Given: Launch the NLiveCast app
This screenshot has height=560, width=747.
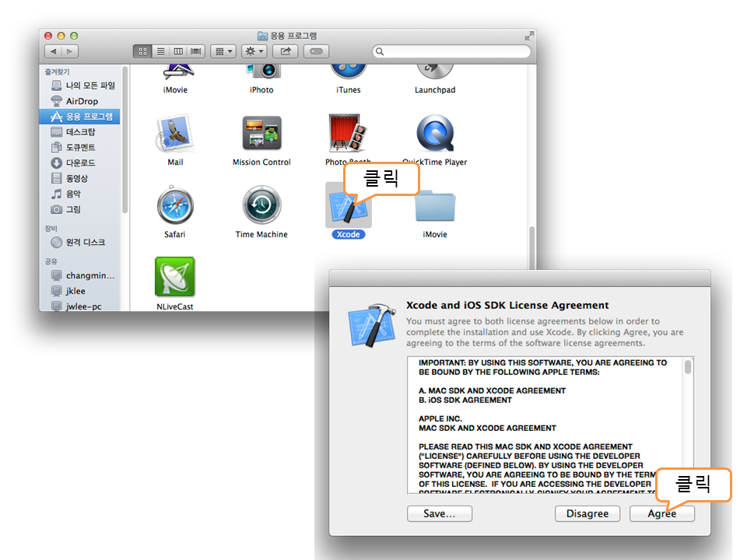Looking at the screenshot, I should (175, 277).
